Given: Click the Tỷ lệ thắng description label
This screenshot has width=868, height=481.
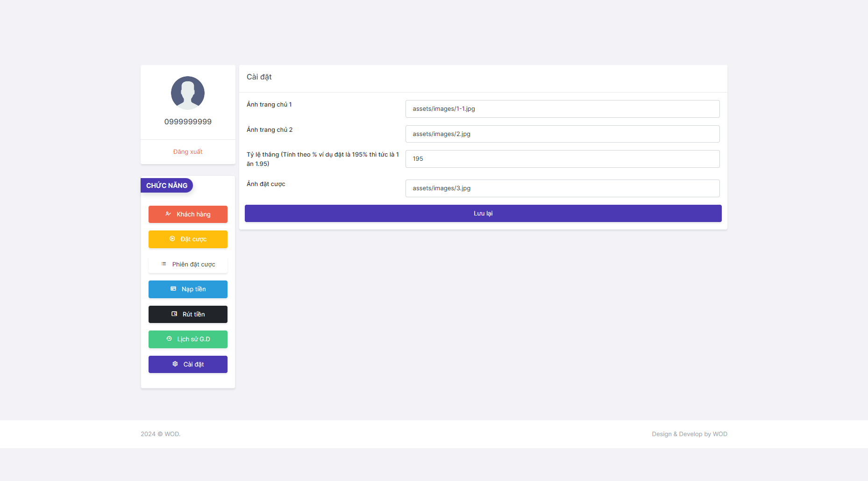Looking at the screenshot, I should [x=323, y=159].
